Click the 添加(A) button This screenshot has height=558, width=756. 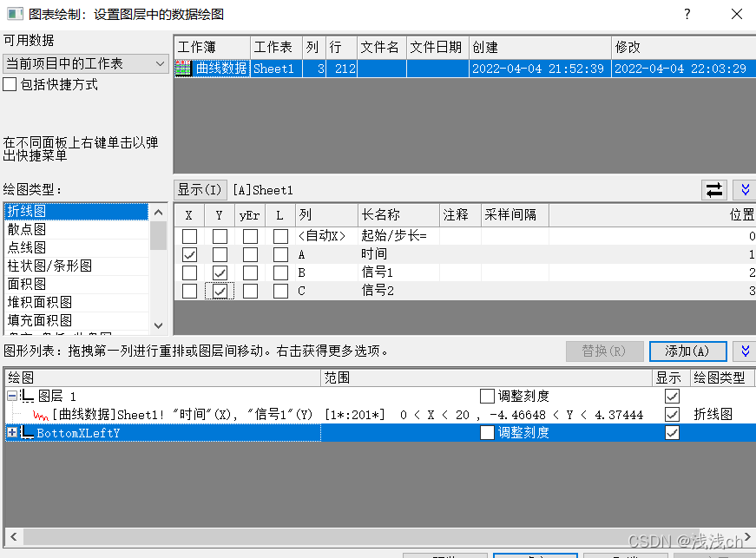click(687, 351)
